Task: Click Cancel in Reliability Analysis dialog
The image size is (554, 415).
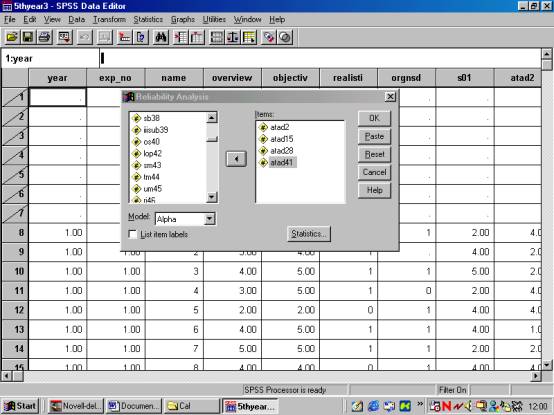Action: pyautogui.click(x=374, y=172)
